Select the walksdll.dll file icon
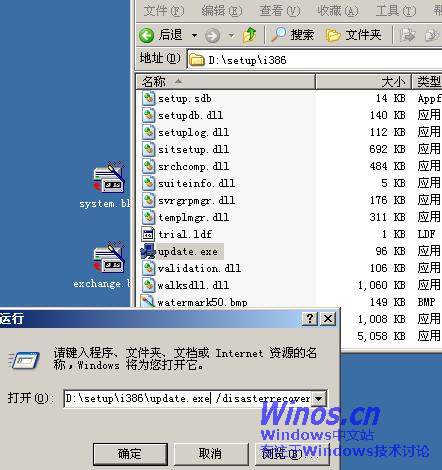This screenshot has width=442, height=470. [148, 285]
